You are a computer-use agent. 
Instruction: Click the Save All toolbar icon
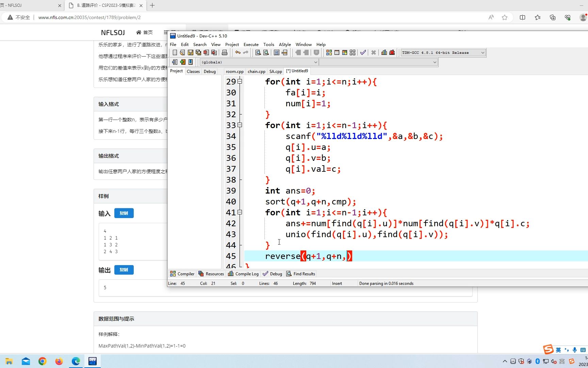198,52
